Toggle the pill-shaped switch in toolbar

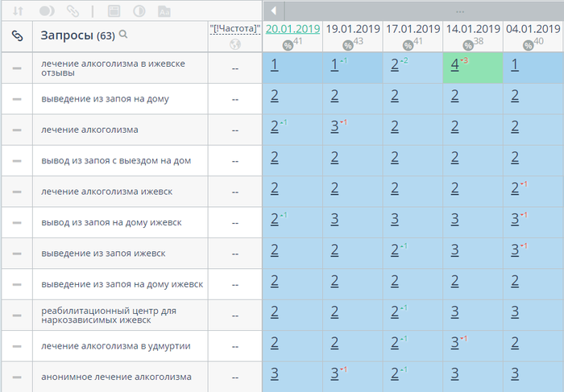[46, 11]
